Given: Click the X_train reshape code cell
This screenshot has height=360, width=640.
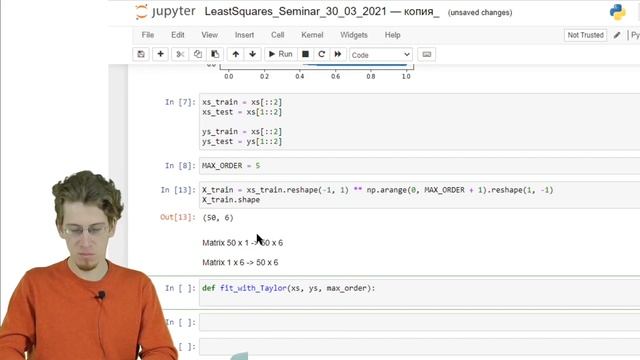Looking at the screenshot, I should (x=420, y=195).
